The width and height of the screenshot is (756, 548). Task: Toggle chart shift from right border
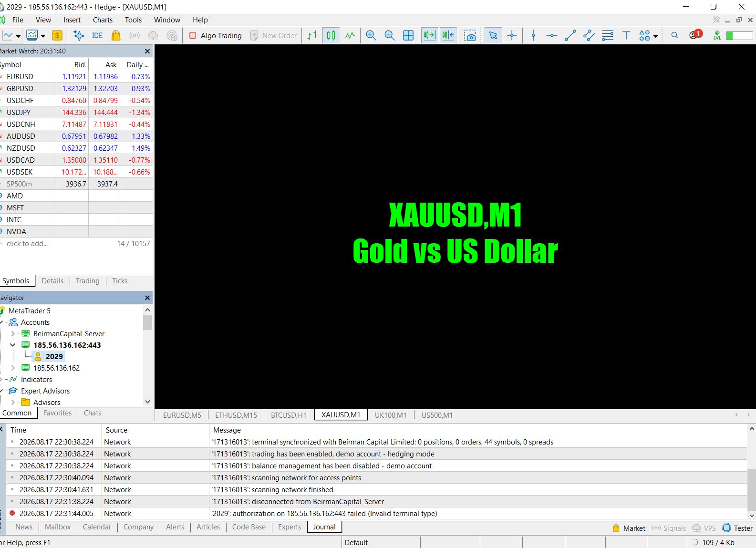448,35
